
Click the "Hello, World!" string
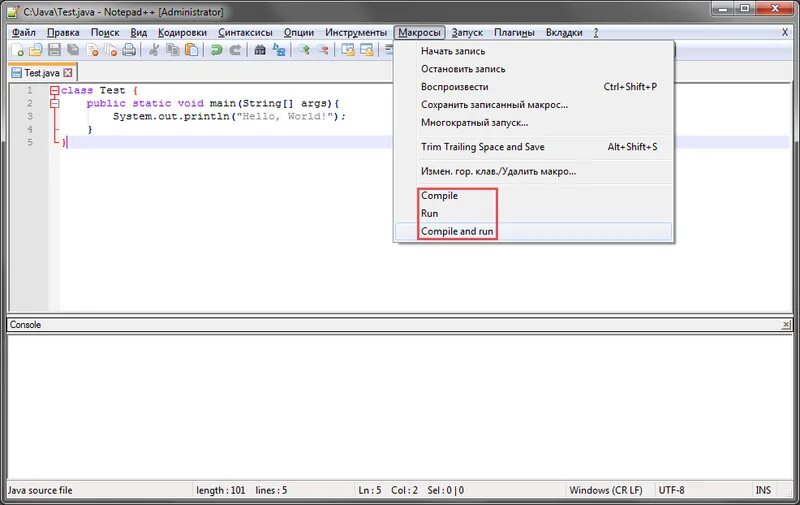(284, 116)
